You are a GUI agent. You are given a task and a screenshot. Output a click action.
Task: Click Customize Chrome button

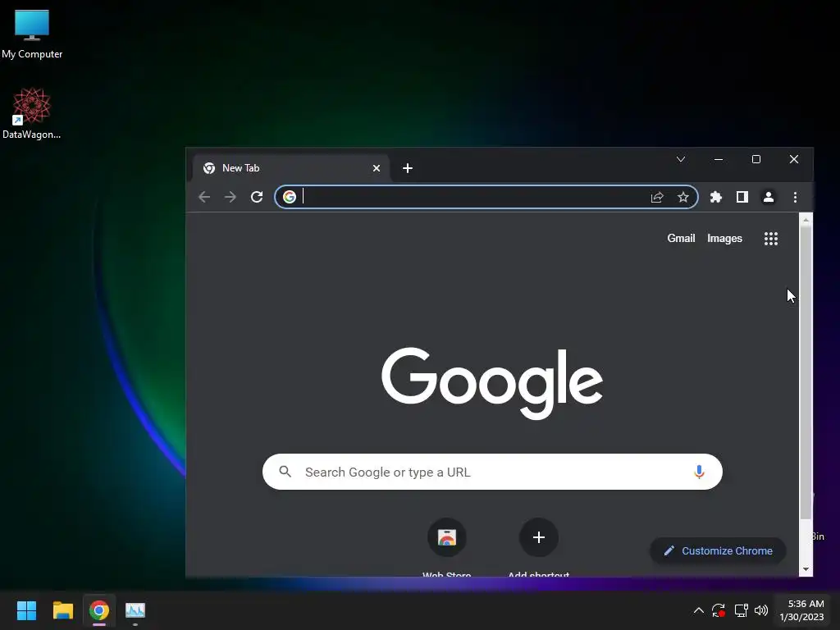click(718, 550)
